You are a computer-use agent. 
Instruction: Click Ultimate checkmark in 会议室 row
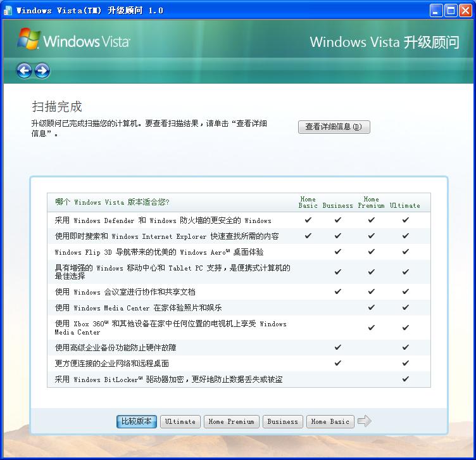(405, 291)
